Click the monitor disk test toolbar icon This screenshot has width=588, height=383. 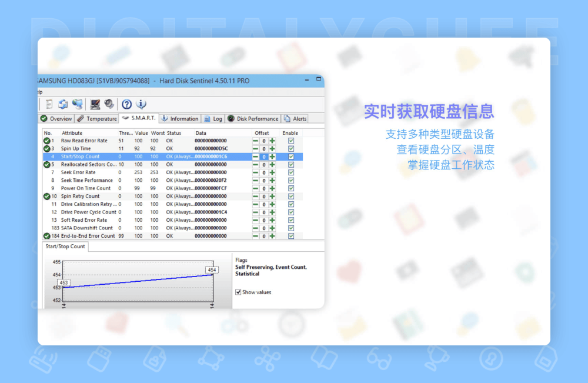point(95,104)
